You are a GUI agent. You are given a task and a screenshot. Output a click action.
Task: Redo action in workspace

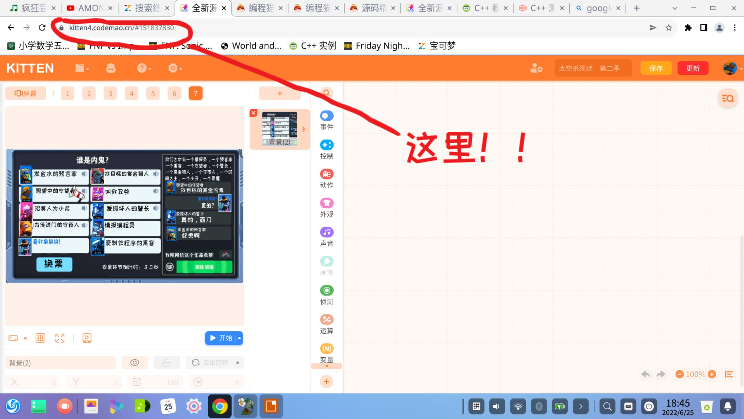pyautogui.click(x=661, y=374)
